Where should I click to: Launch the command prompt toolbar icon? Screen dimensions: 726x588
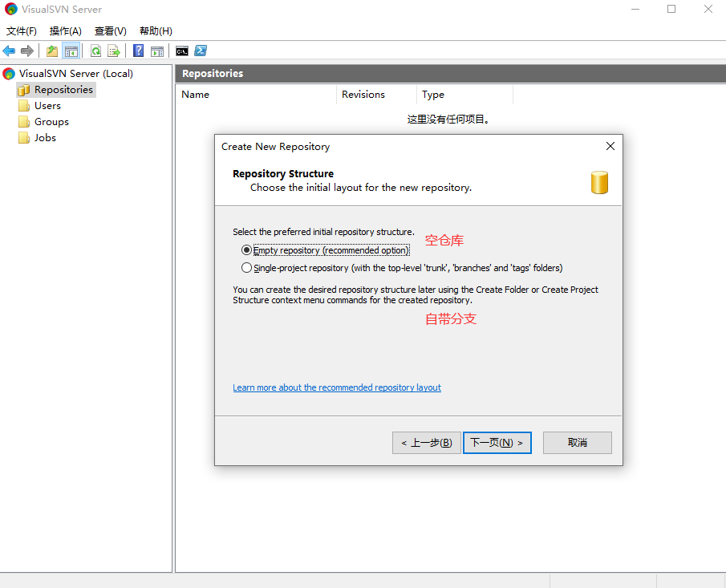click(182, 51)
